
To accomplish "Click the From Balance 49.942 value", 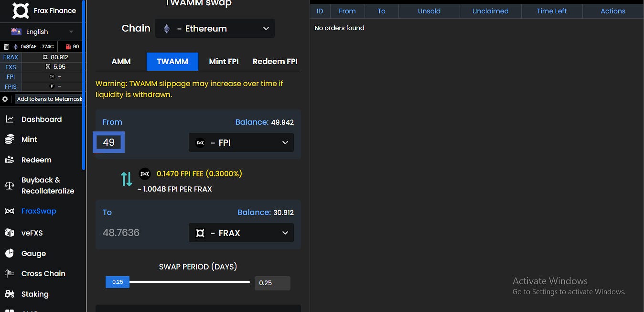I will click(282, 122).
